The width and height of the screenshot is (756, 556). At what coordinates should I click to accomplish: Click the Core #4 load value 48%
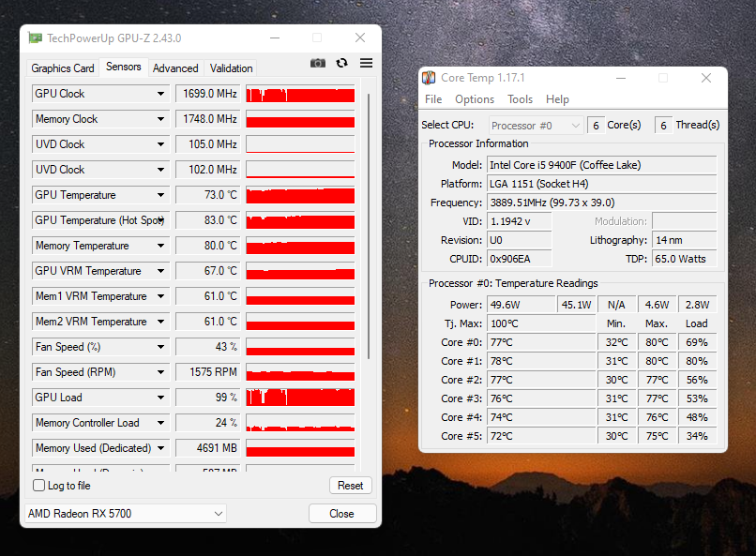point(697,418)
